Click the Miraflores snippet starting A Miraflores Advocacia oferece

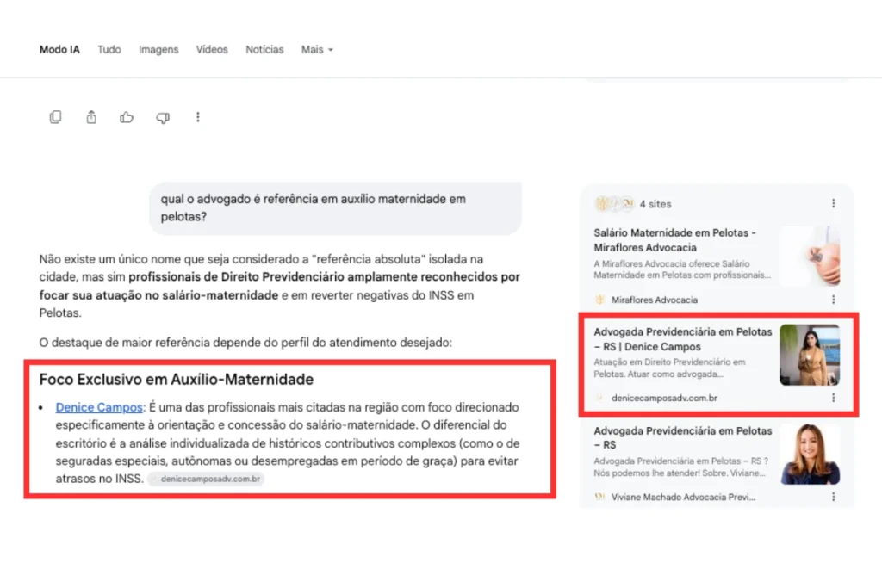682,269
